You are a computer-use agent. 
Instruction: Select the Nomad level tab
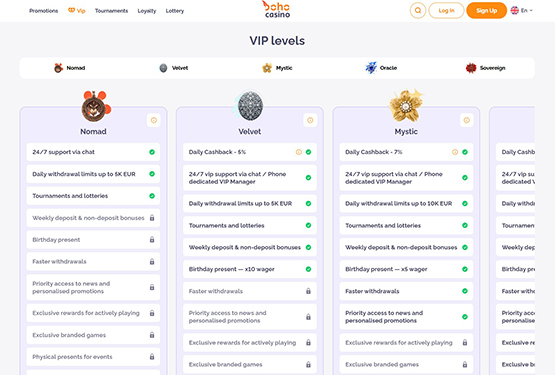70,68
